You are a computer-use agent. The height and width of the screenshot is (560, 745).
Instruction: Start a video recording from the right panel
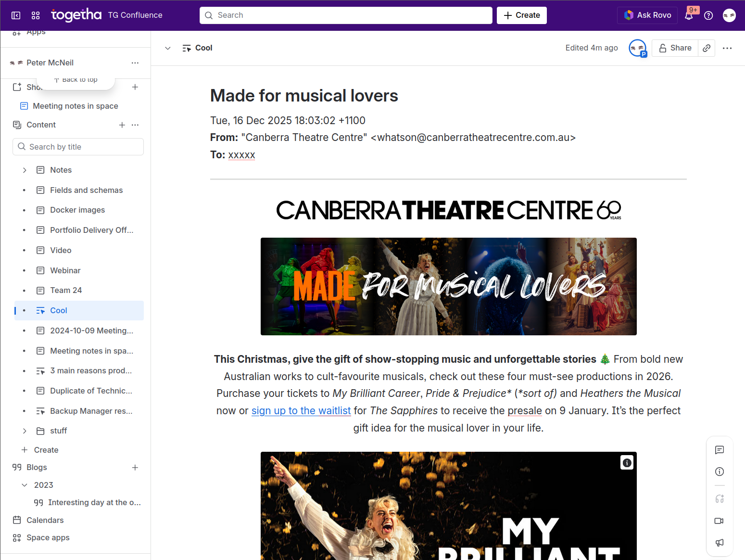click(719, 521)
